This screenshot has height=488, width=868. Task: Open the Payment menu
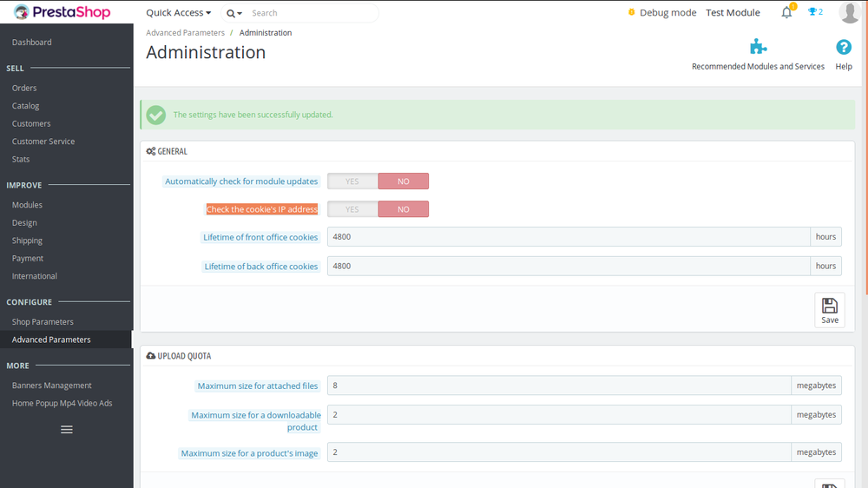pos(28,258)
